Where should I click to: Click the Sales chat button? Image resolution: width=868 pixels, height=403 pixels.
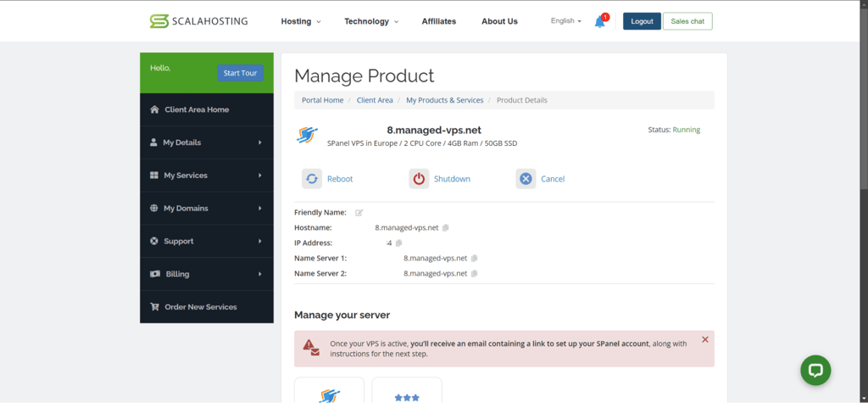point(687,21)
